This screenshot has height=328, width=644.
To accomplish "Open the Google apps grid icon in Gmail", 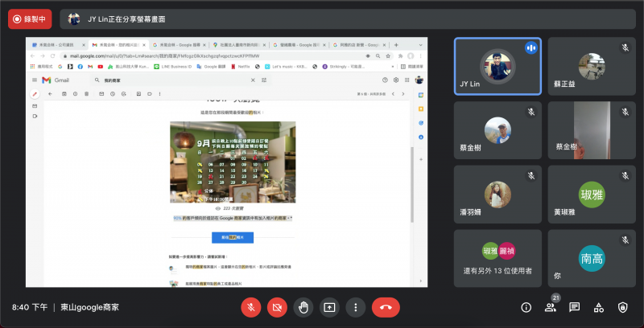I will (x=407, y=80).
